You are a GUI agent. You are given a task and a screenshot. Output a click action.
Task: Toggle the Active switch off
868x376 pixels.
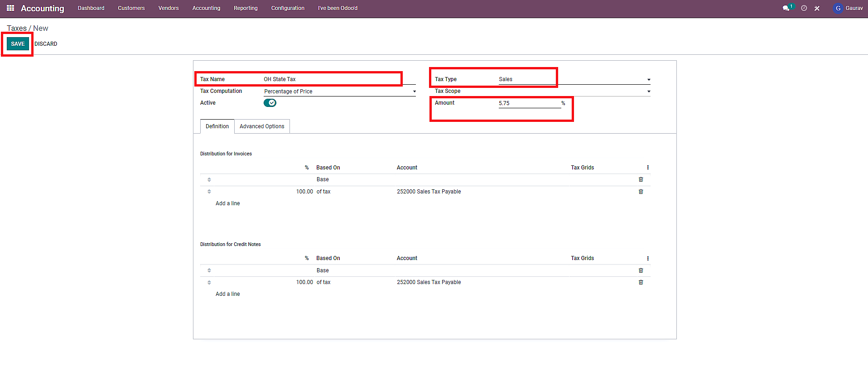point(270,103)
